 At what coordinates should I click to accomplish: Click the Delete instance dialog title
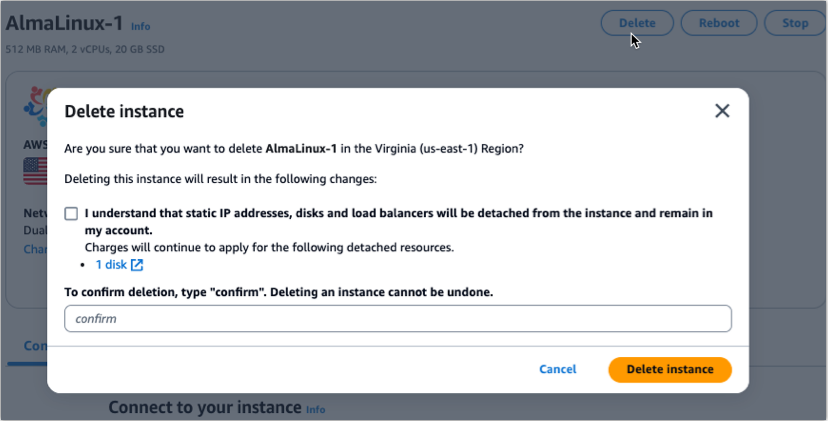(124, 111)
